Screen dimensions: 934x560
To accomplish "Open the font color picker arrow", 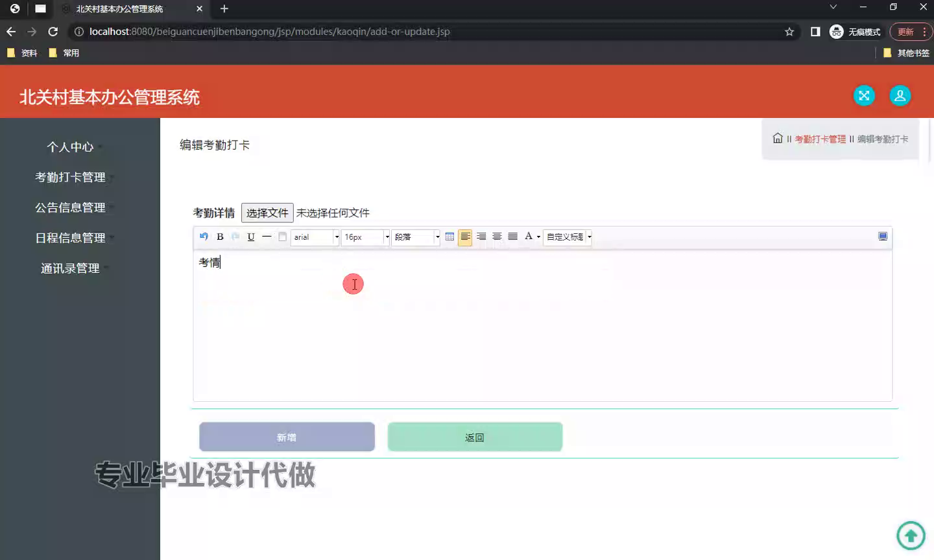I will click(538, 237).
